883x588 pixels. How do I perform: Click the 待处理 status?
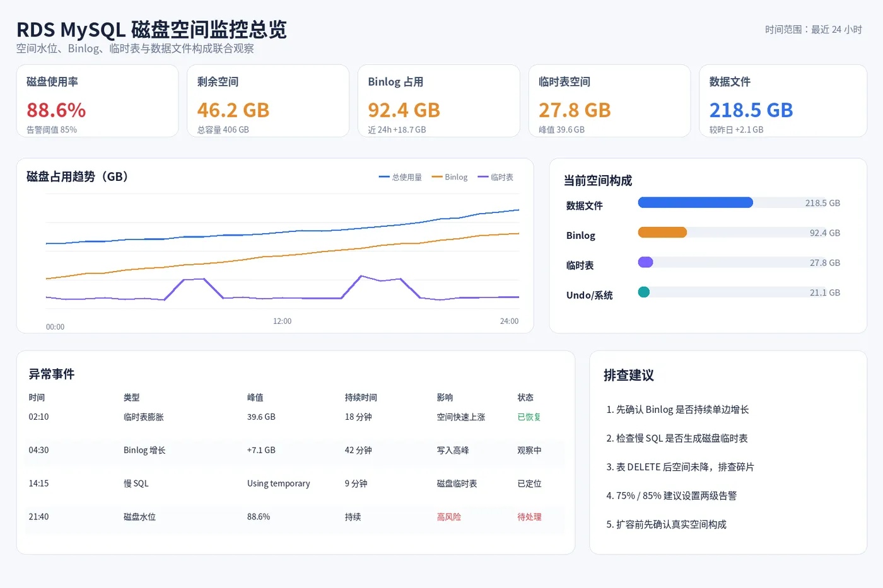[529, 517]
